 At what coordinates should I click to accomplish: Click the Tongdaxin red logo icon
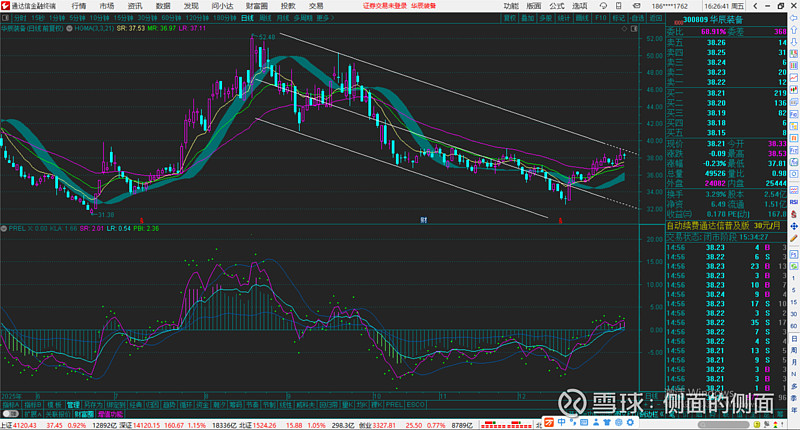5,6
